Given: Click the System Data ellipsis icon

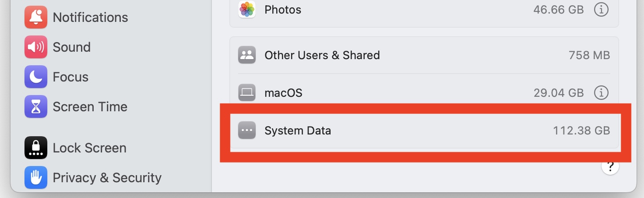Looking at the screenshot, I should tap(247, 131).
